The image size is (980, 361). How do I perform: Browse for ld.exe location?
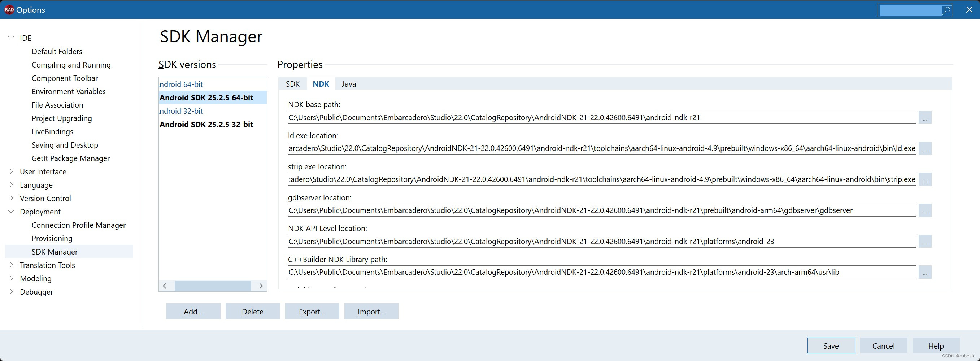click(925, 148)
